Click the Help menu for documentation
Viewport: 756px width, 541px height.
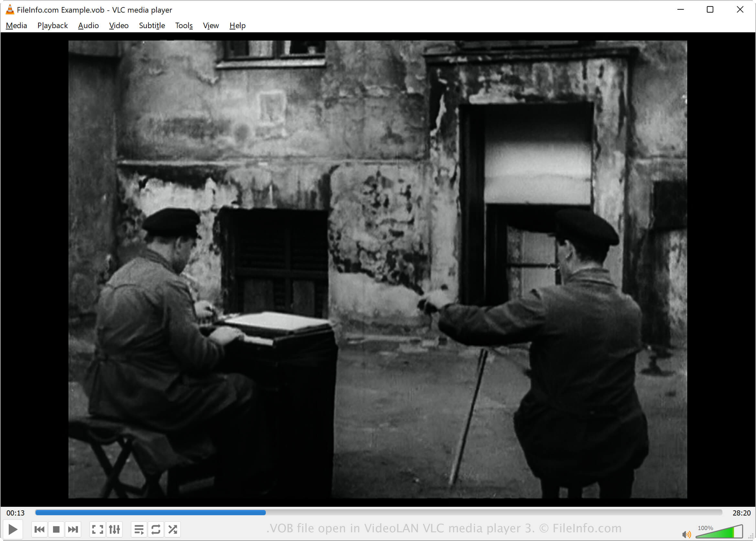(237, 25)
